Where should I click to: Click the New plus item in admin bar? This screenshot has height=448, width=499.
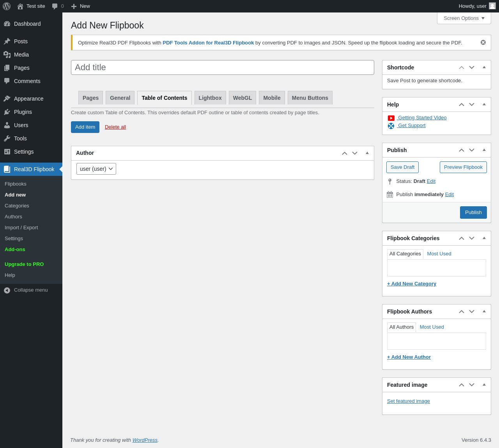(81, 6)
